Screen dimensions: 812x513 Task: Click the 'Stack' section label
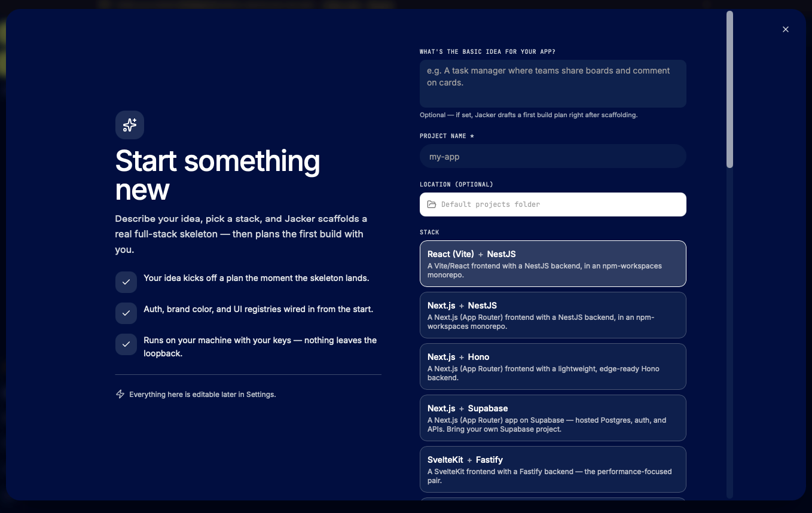coord(429,233)
